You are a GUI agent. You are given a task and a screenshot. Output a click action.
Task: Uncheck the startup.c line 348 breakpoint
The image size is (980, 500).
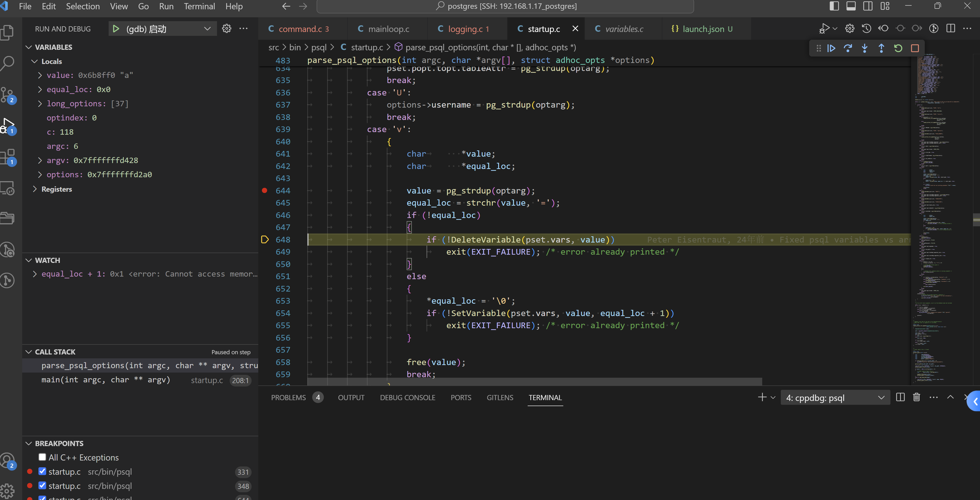point(42,486)
